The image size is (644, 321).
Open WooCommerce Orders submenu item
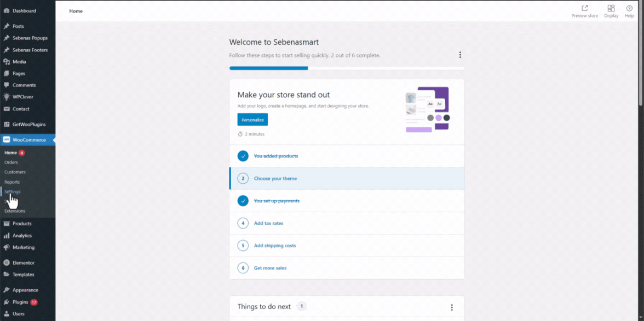click(11, 162)
